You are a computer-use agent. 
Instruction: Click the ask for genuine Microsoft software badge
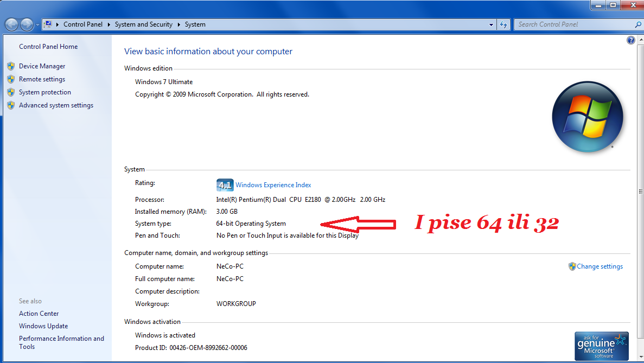[601, 346]
